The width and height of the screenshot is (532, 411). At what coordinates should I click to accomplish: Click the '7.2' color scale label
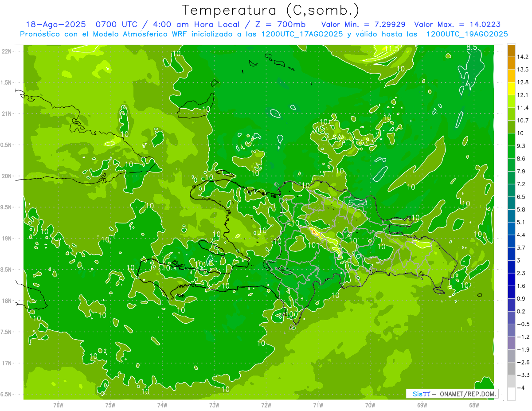pos(521,184)
